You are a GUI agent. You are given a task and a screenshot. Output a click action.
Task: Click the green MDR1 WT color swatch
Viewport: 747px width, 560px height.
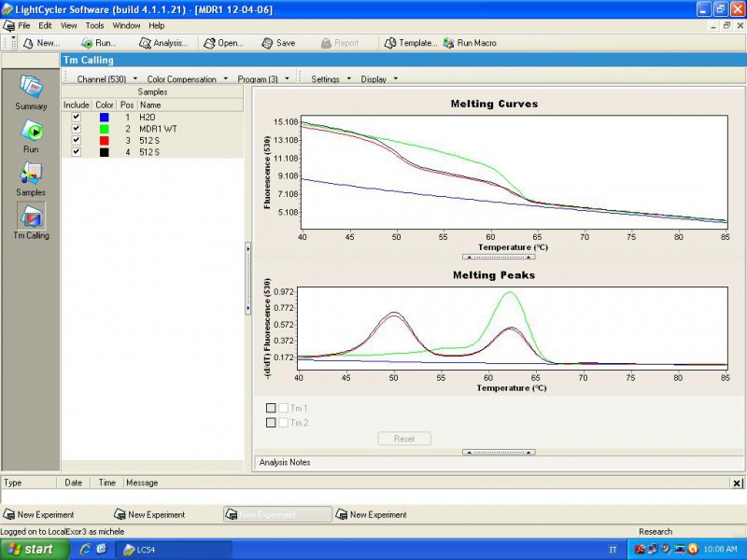click(105, 129)
